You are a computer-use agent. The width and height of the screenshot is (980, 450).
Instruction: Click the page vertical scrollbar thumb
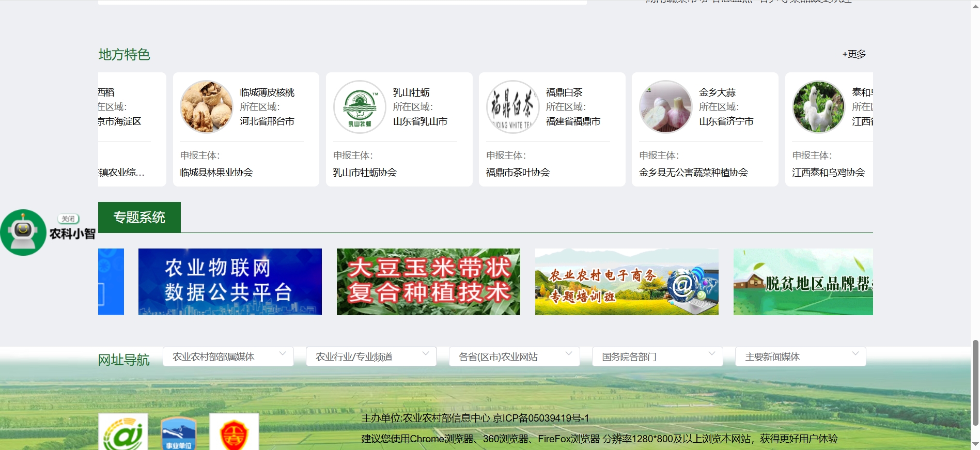click(x=975, y=382)
